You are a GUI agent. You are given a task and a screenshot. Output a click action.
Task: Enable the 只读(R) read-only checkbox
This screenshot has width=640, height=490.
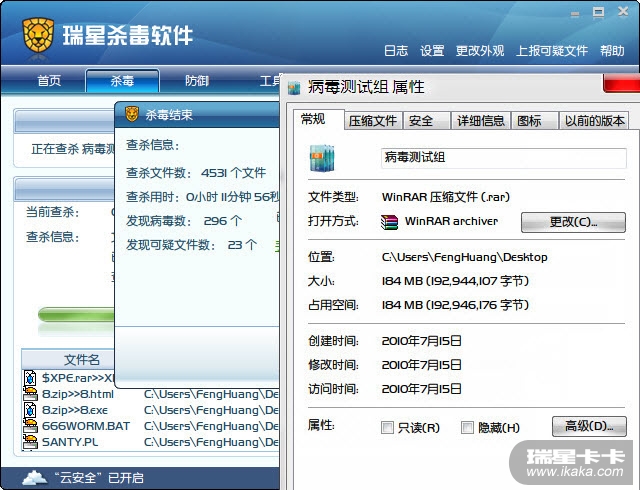(x=387, y=428)
